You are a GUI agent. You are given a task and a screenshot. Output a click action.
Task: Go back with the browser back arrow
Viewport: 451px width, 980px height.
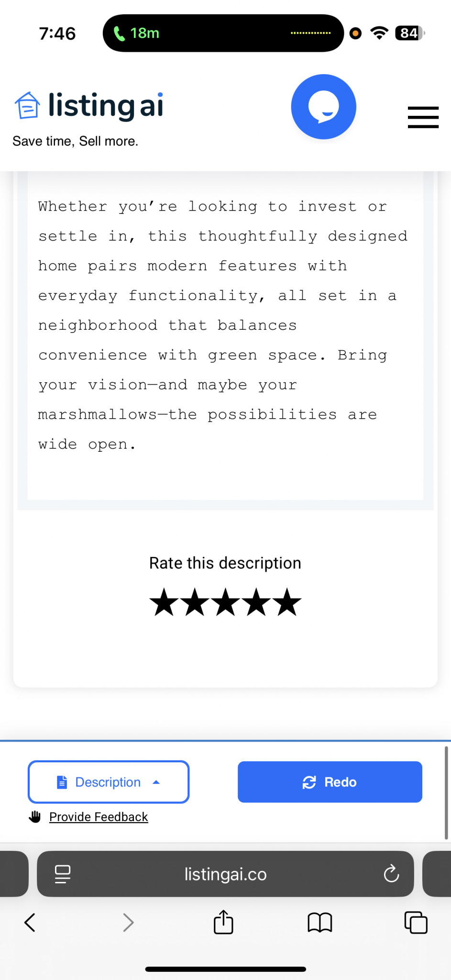click(30, 923)
